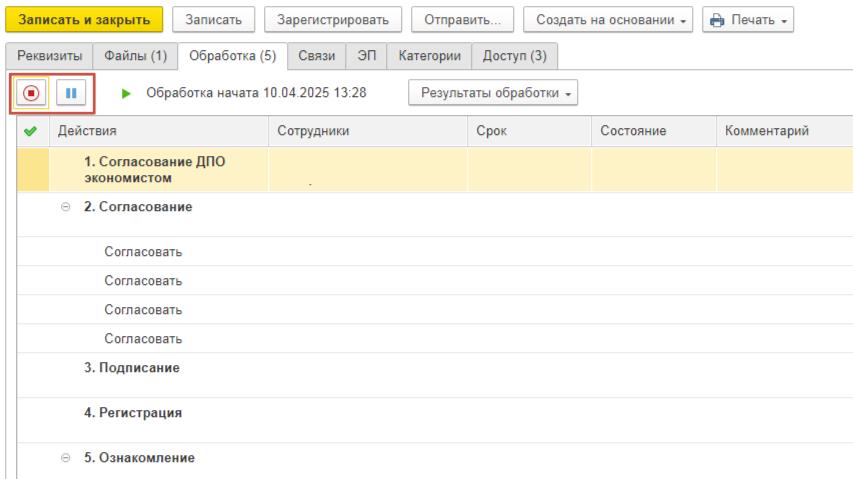Click the Отправить... button

pyautogui.click(x=462, y=20)
